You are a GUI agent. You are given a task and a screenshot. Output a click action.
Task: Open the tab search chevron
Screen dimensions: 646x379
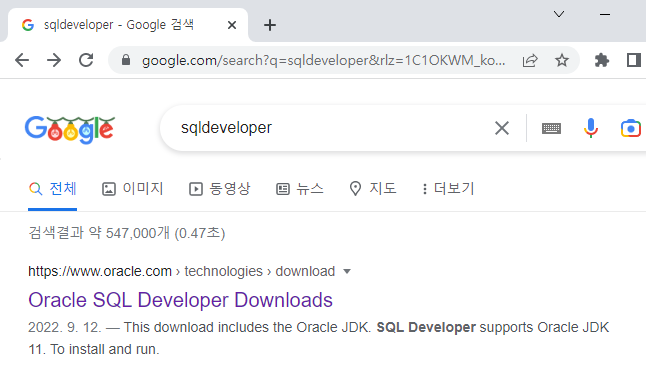click(559, 14)
